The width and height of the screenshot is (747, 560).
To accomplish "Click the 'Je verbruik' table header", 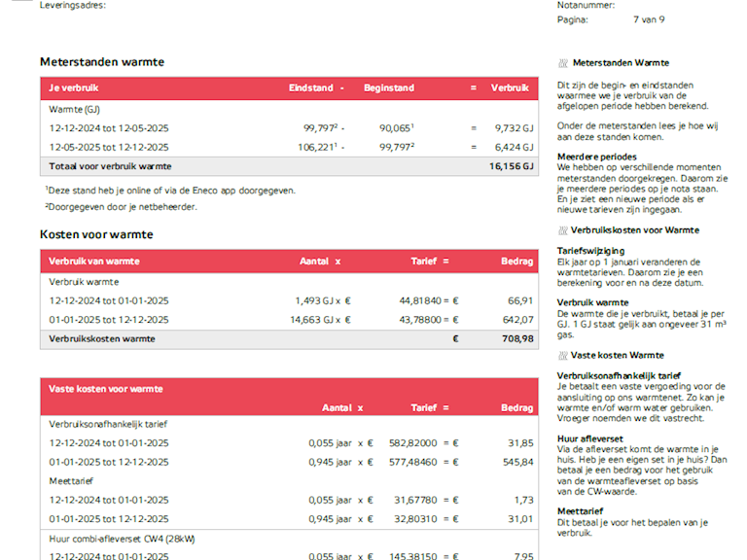I will pos(74,88).
